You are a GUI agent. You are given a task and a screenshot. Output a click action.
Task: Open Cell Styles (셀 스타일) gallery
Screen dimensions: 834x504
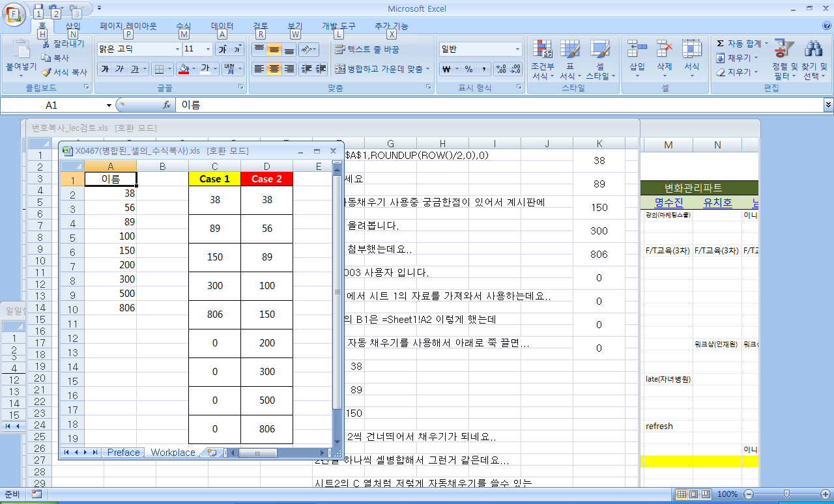point(600,60)
